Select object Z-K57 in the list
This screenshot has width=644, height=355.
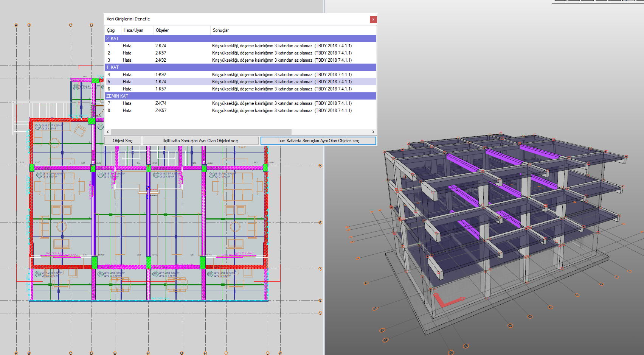(x=160, y=111)
